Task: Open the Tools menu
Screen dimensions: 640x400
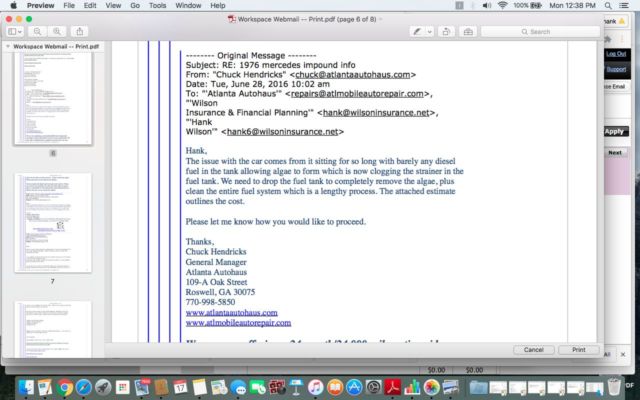Action: (x=158, y=5)
